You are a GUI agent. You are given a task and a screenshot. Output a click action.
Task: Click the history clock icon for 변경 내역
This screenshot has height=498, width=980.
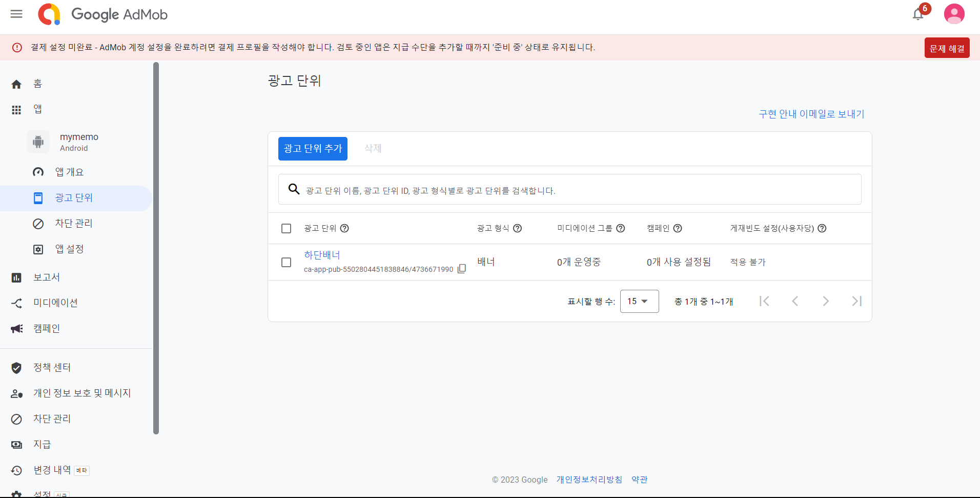(16, 470)
